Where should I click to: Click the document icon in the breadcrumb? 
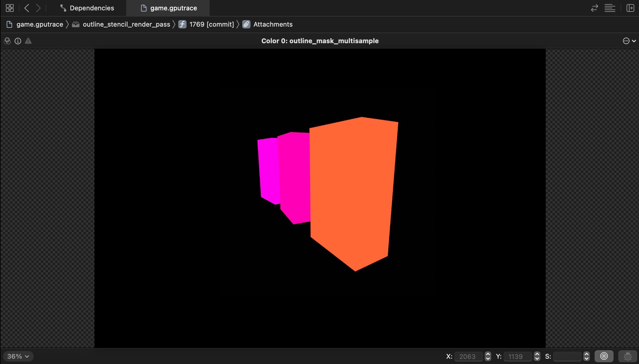pyautogui.click(x=9, y=24)
